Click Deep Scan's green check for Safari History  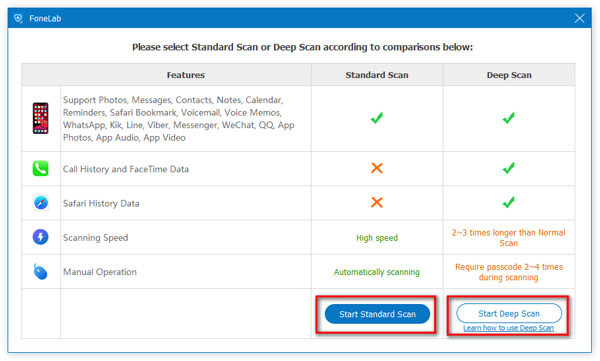(x=509, y=202)
